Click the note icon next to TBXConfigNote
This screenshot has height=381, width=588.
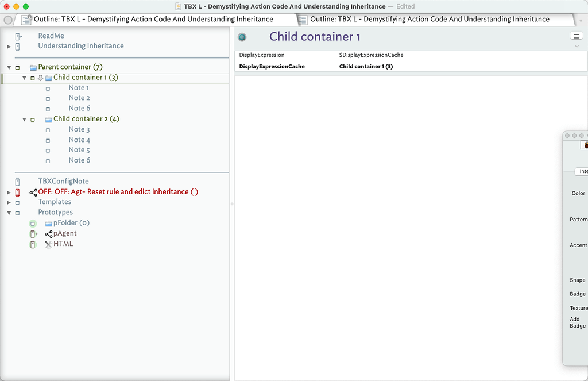(x=17, y=181)
